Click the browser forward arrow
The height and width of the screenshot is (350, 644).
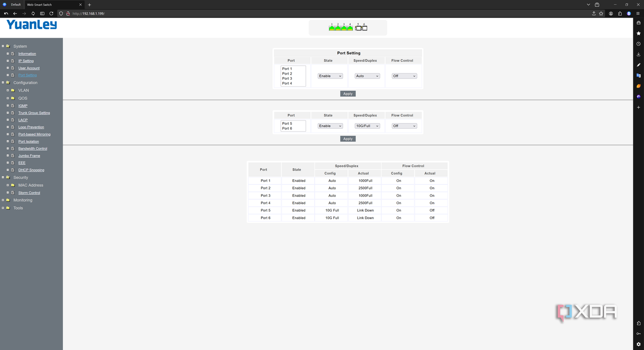coord(24,14)
